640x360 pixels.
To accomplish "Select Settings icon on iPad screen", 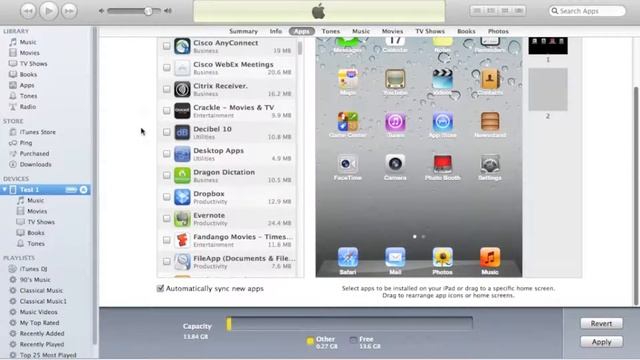I will pyautogui.click(x=490, y=164).
